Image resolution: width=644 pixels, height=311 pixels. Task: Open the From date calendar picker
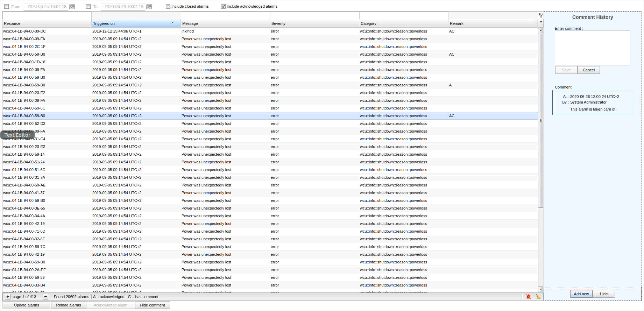[x=72, y=7]
